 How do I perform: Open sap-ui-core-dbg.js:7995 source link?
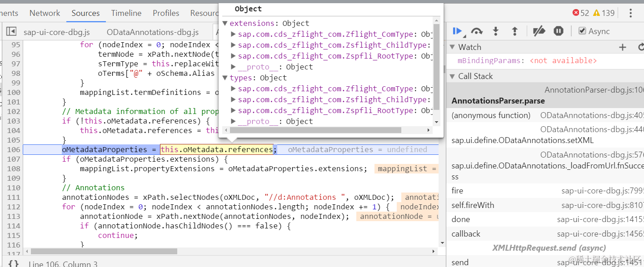point(603,191)
